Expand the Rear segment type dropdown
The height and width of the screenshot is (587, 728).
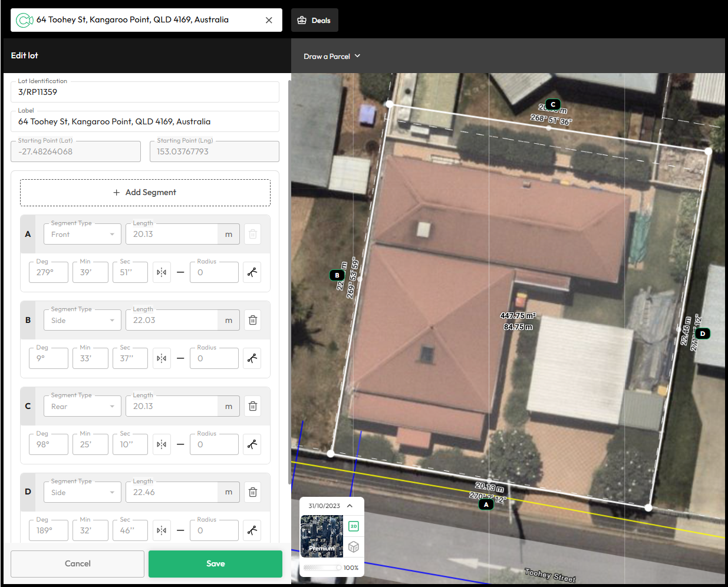pyautogui.click(x=83, y=407)
